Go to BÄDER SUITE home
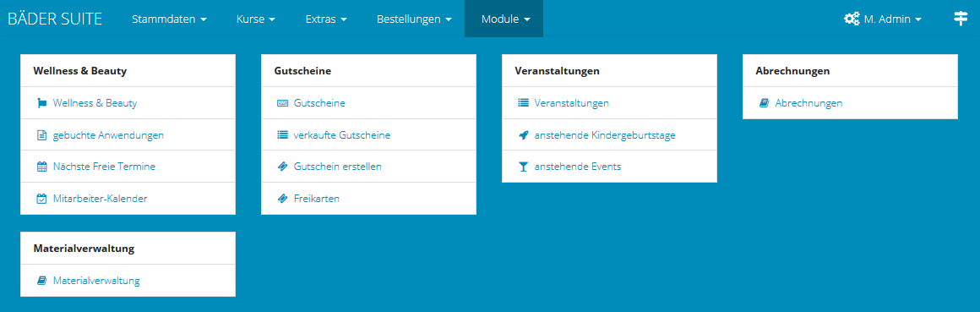Viewport: 980px width, 312px height. (x=55, y=19)
